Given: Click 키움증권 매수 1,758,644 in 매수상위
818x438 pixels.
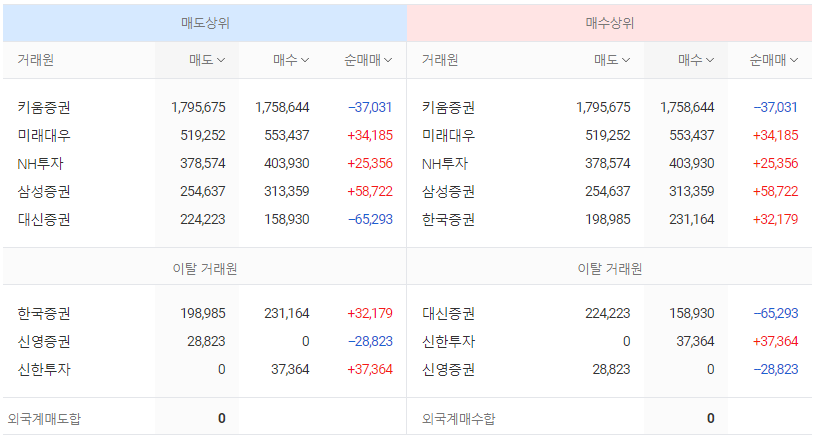Looking at the screenshot, I should tap(687, 107).
